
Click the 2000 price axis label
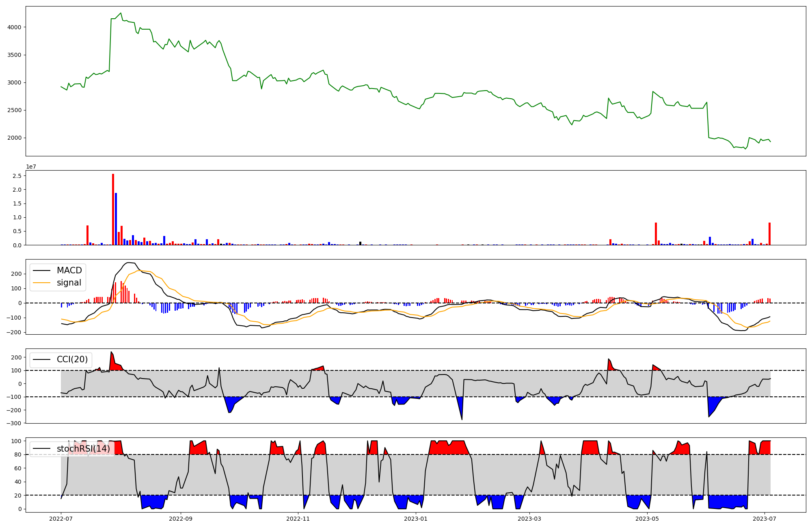pyautogui.click(x=15, y=138)
